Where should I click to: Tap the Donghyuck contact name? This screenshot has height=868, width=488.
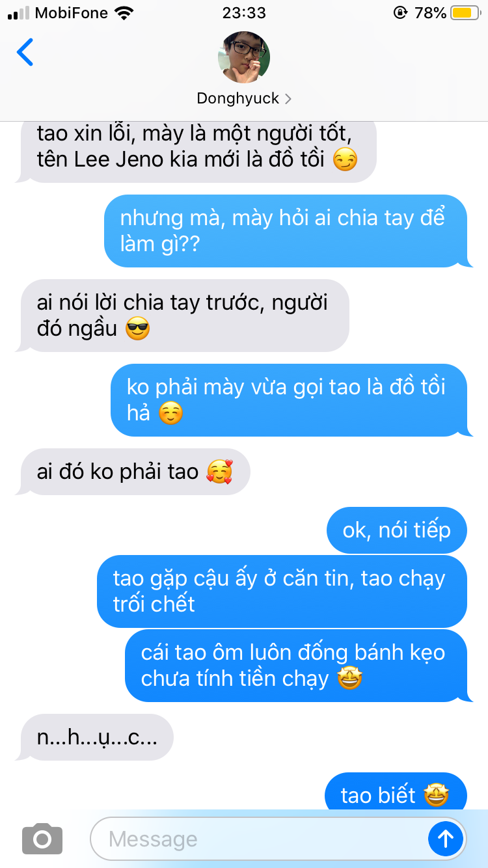coord(238,98)
